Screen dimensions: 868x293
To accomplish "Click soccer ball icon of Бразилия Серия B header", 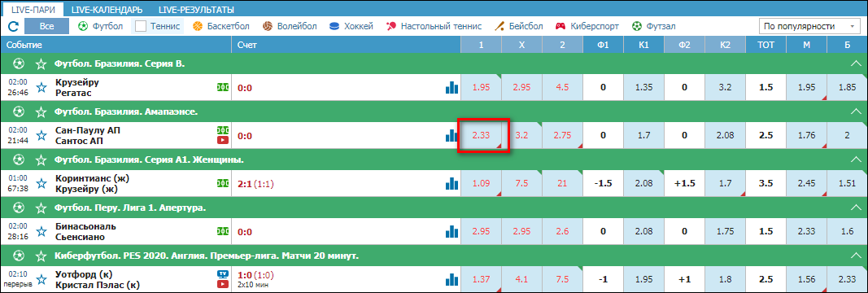I will pyautogui.click(x=19, y=64).
